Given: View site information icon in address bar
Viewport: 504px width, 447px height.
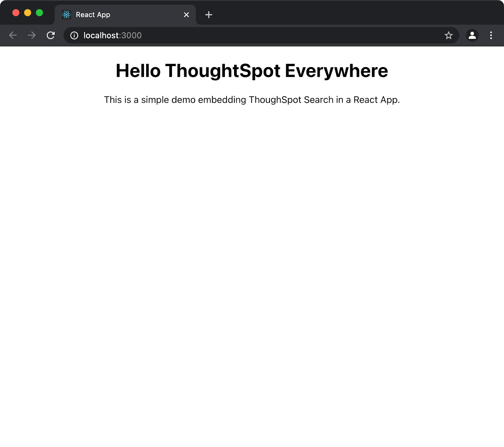Looking at the screenshot, I should coord(74,35).
